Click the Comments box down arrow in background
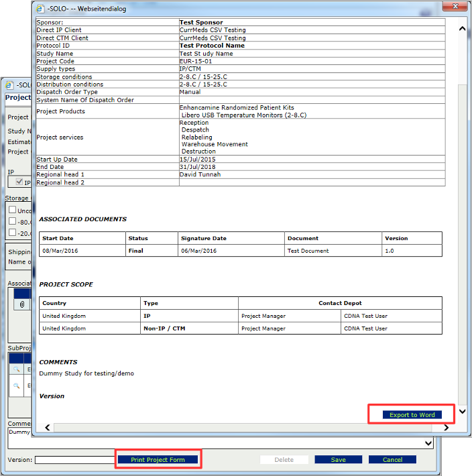The width and height of the screenshot is (472, 476). coord(428,443)
